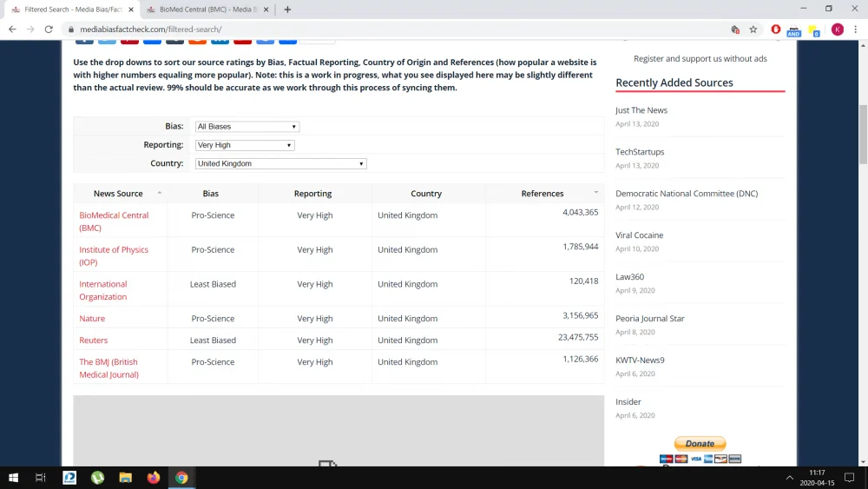
Task: Launch File Explorer from taskbar
Action: [x=126, y=478]
